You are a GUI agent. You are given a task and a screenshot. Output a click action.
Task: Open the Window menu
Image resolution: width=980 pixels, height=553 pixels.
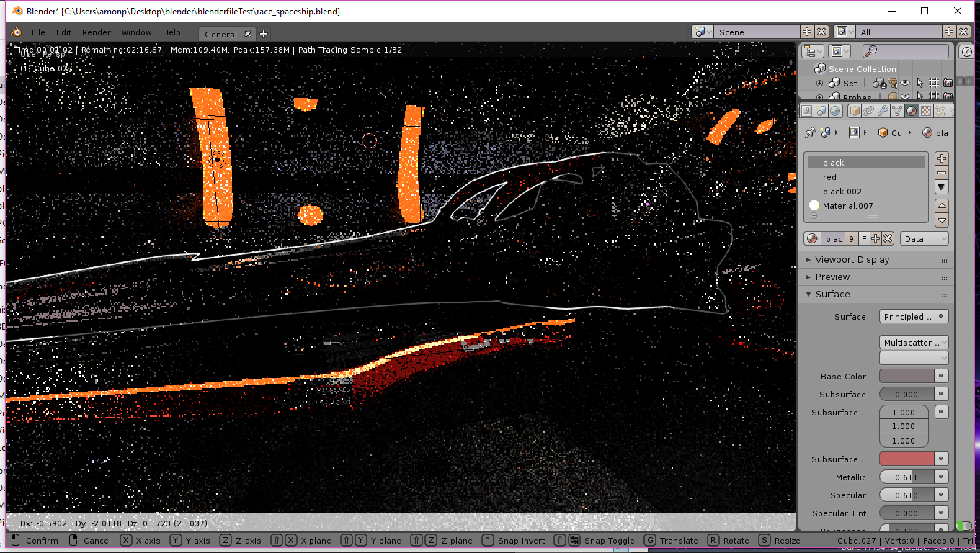click(x=137, y=32)
